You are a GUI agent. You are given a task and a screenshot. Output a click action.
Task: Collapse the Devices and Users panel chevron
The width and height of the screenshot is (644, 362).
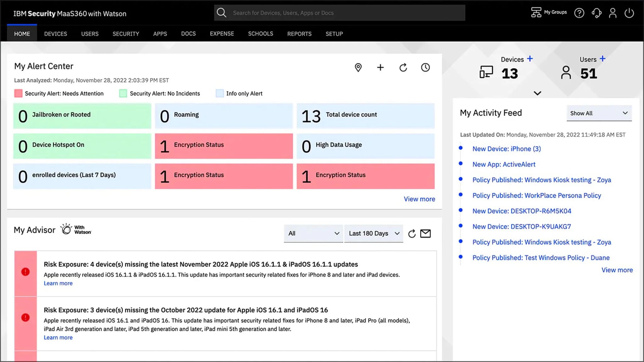click(537, 93)
